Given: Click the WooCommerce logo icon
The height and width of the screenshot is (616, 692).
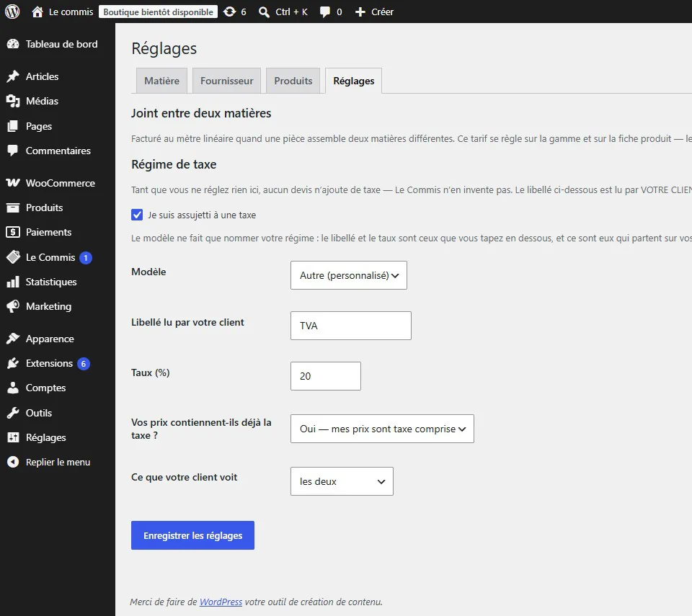Looking at the screenshot, I should pyautogui.click(x=13, y=183).
